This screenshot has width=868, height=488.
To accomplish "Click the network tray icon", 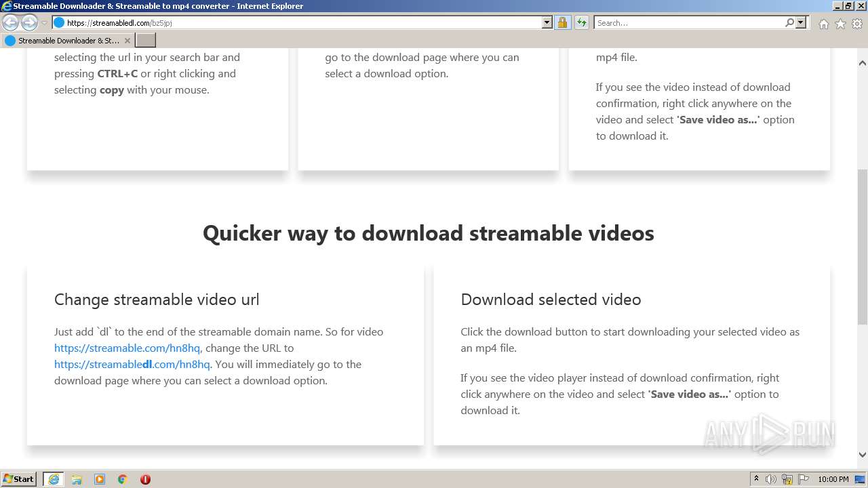I will click(x=787, y=479).
